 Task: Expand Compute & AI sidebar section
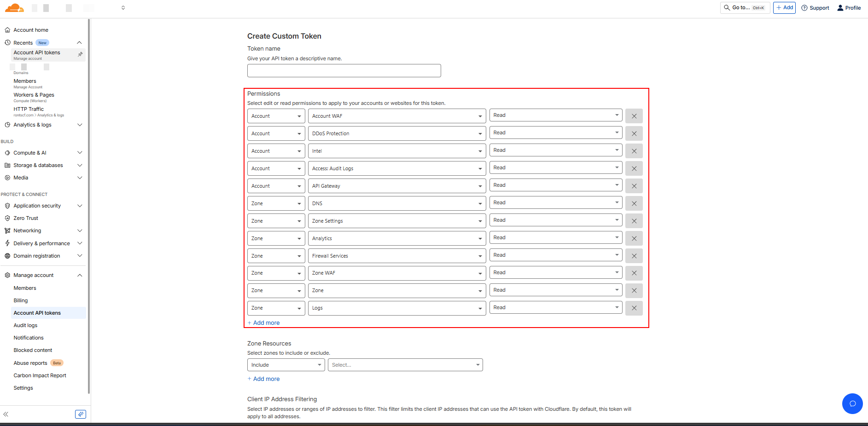pyautogui.click(x=43, y=153)
